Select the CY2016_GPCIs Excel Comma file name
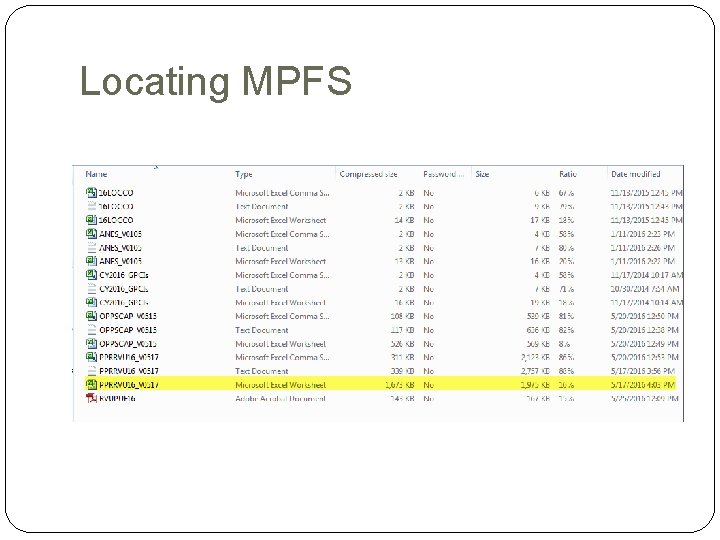This screenshot has height=540, width=720. click(124, 276)
